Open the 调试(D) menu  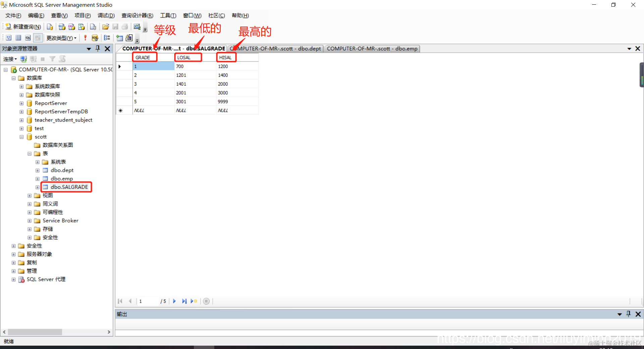tap(106, 15)
